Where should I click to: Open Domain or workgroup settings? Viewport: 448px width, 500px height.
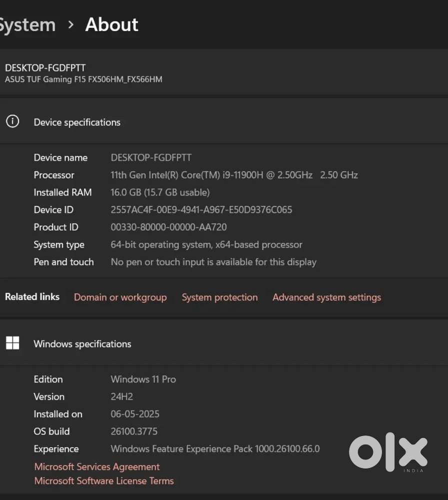pyautogui.click(x=120, y=297)
